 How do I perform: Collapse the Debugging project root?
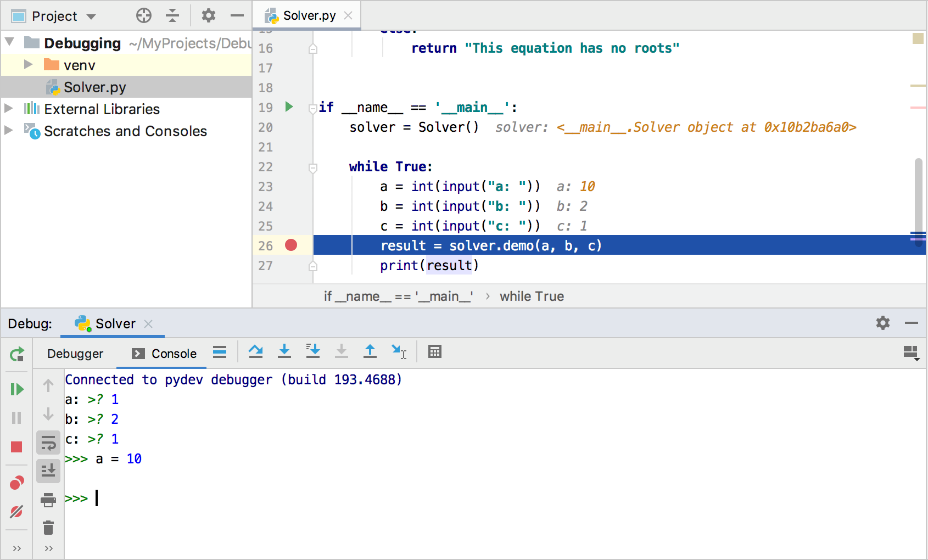click(x=9, y=42)
